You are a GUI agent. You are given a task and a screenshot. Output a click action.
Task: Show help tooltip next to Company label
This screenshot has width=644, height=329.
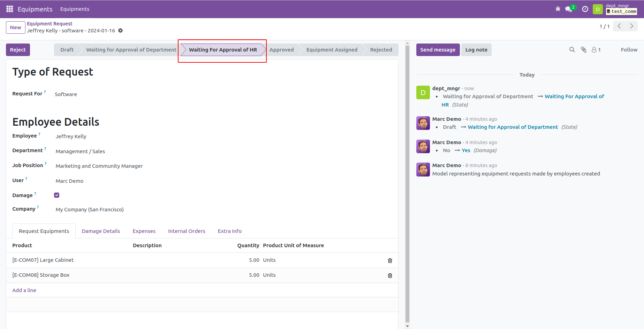pyautogui.click(x=38, y=207)
